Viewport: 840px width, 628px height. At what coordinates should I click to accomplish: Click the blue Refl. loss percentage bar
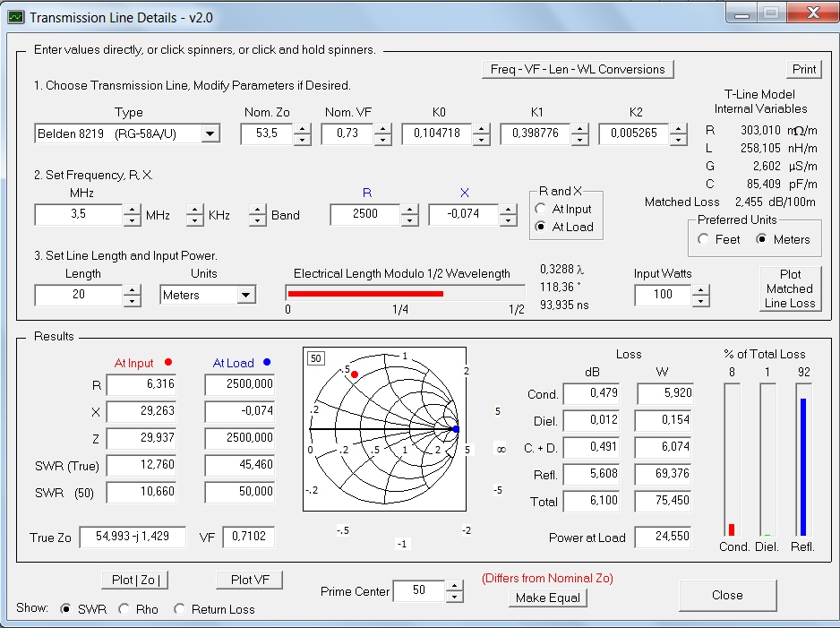pyautogui.click(x=803, y=467)
